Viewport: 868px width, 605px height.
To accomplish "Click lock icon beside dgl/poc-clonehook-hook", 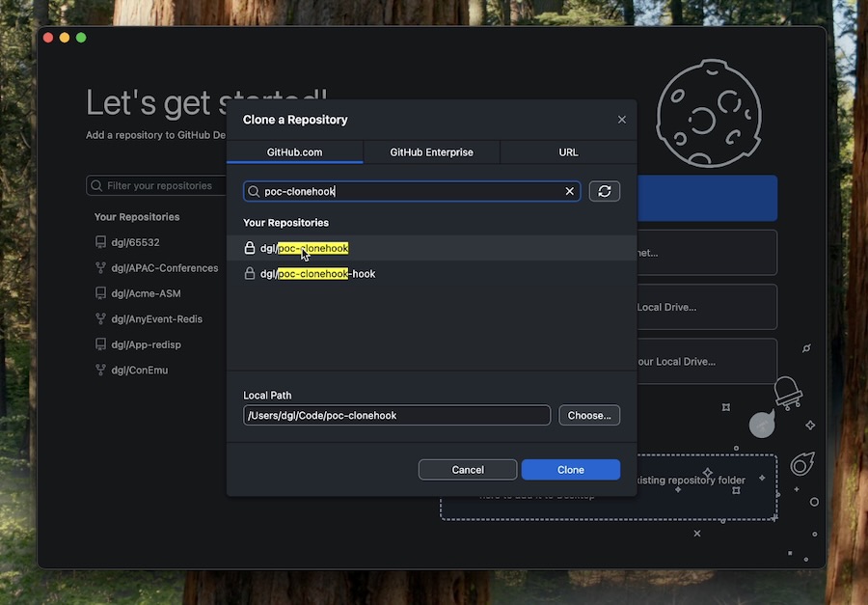I will coord(250,273).
